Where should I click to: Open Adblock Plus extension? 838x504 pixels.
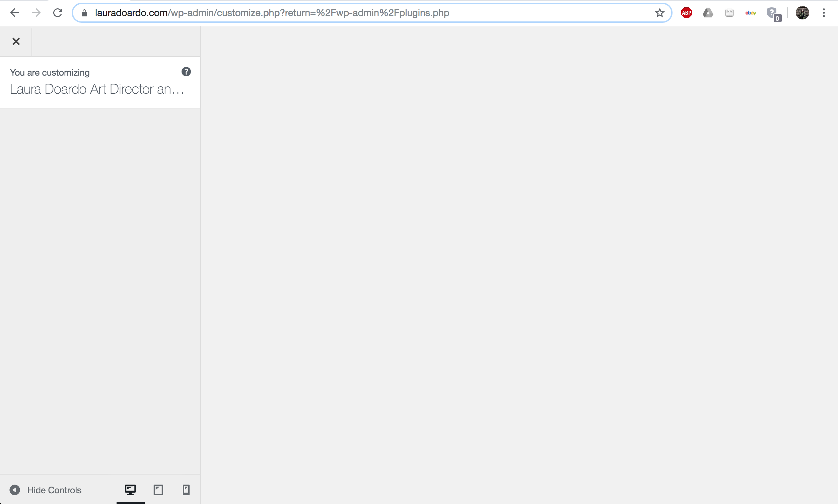686,13
